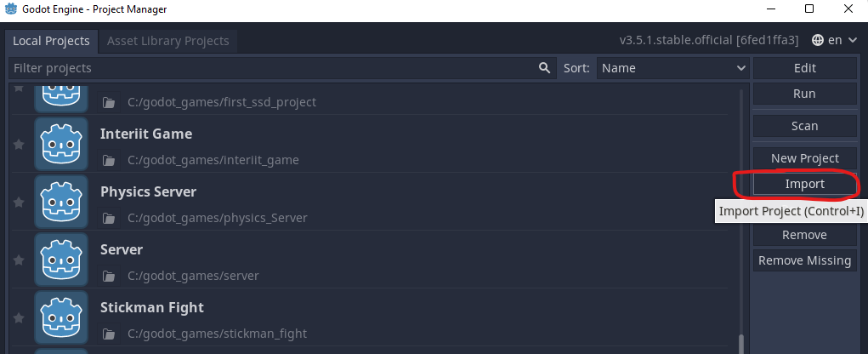Click path C:/godot_games/physics_Server
The image size is (868, 354).
[x=217, y=219]
